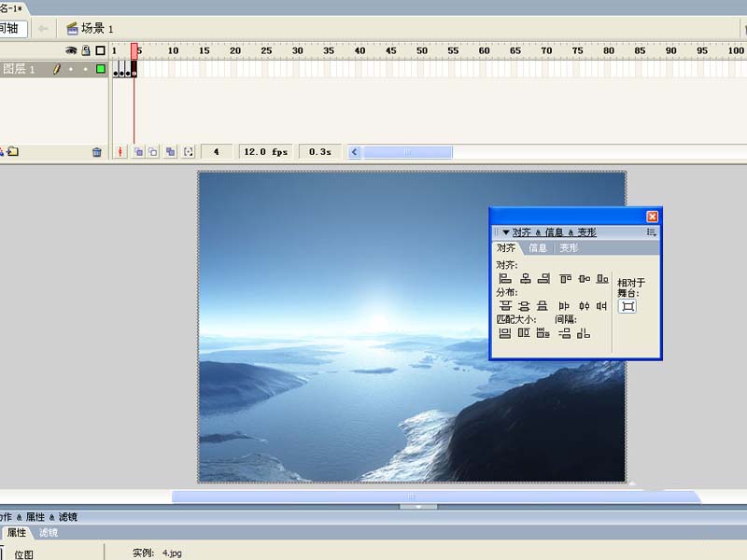
Task: Toggle the onion skin outlines button
Action: 153,152
